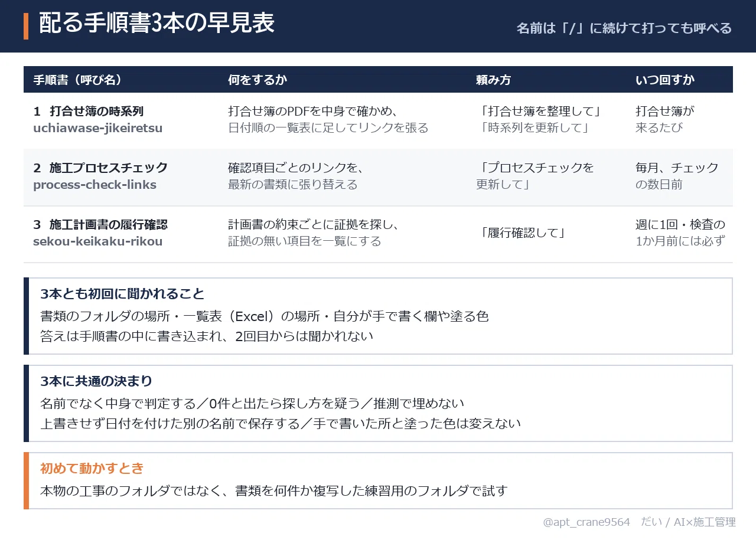Select the note "名前は「/」に続けて打っても呼べる"
Screen dimensions: 756x540
pos(624,28)
